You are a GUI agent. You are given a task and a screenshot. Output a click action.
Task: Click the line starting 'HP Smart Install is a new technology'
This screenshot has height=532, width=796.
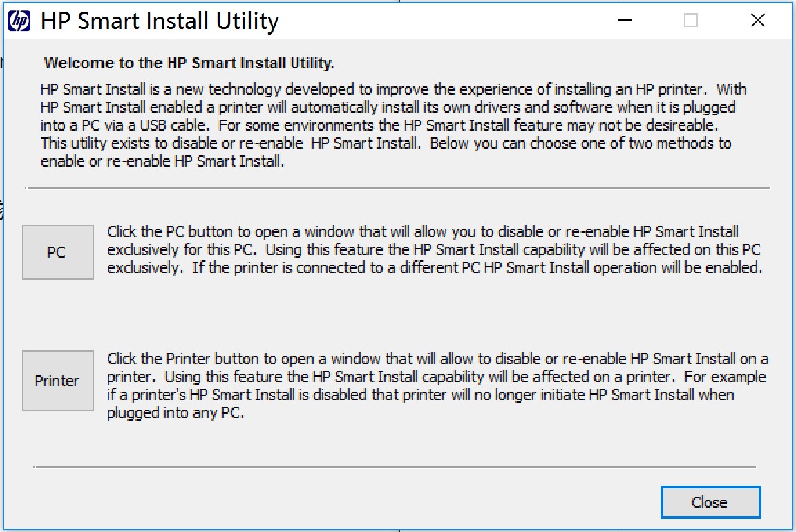(393, 89)
